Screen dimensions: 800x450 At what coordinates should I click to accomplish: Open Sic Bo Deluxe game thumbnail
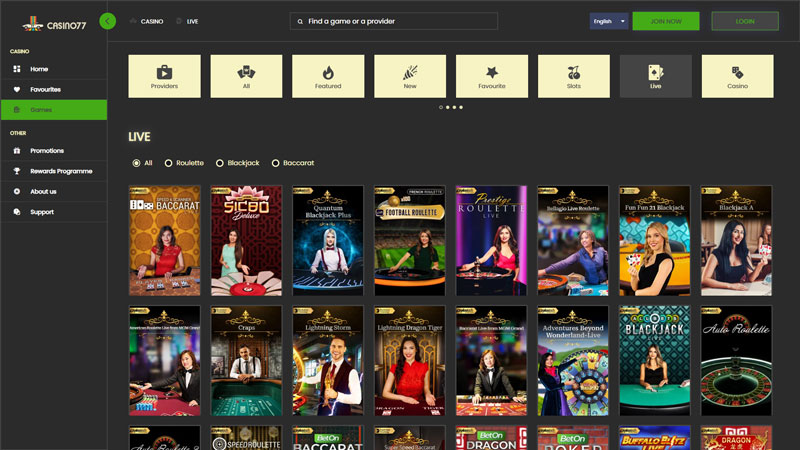246,240
